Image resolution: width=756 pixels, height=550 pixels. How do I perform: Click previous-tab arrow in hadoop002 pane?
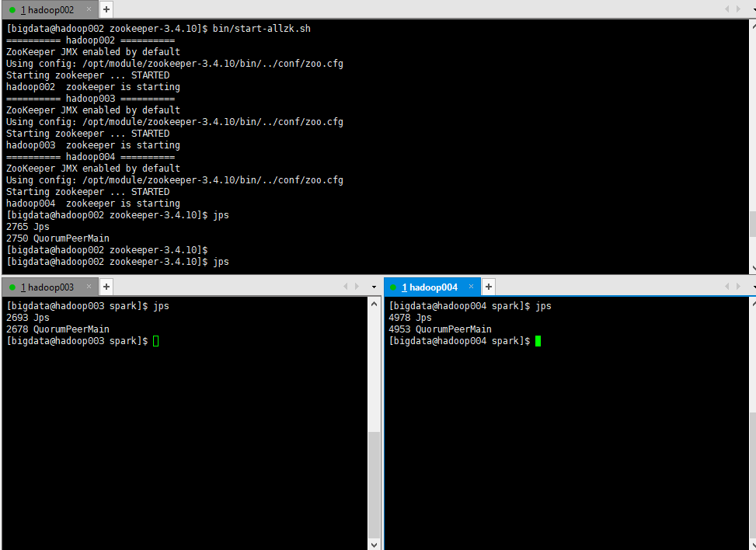[x=727, y=9]
